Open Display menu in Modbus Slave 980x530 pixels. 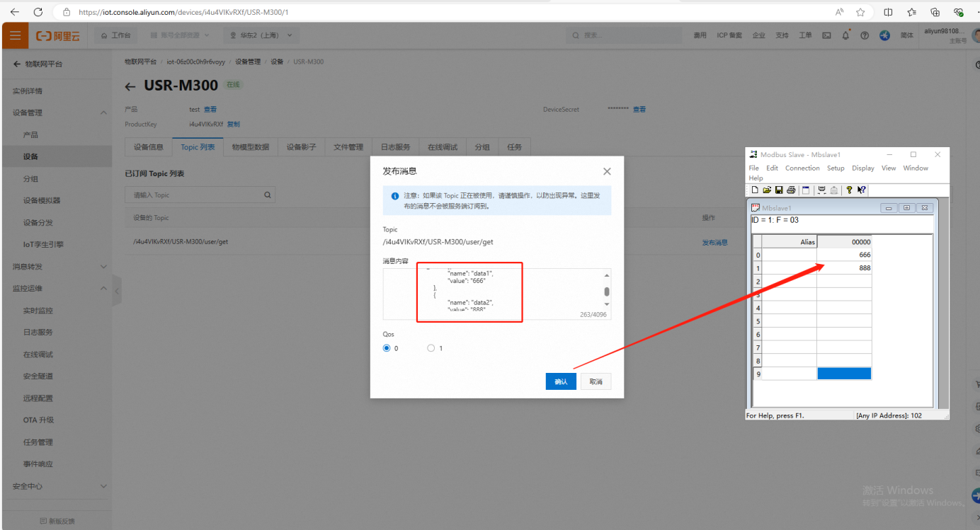pos(863,168)
